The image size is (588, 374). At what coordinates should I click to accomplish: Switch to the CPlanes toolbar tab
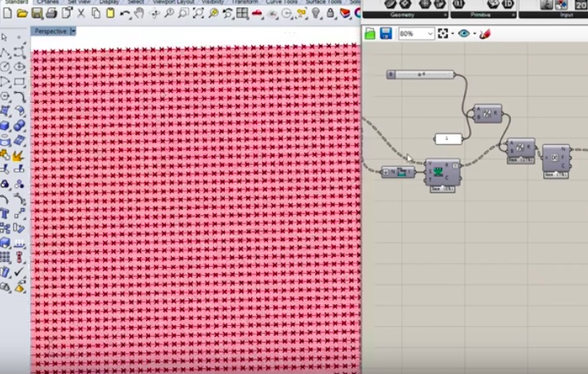click(x=47, y=2)
